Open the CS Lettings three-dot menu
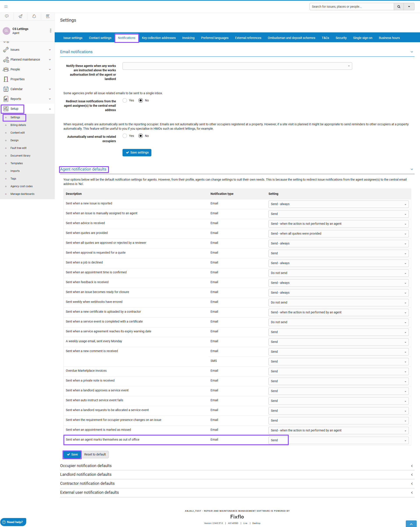This screenshot has height=527, width=420. pyautogui.click(x=51, y=31)
